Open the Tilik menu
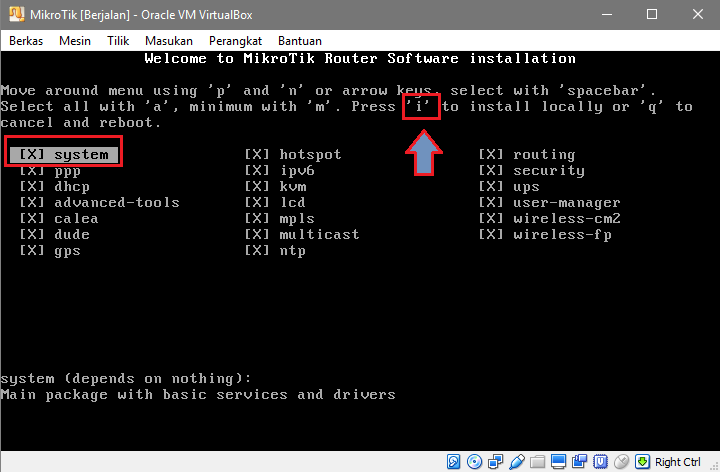The width and height of the screenshot is (720, 472). pyautogui.click(x=118, y=41)
